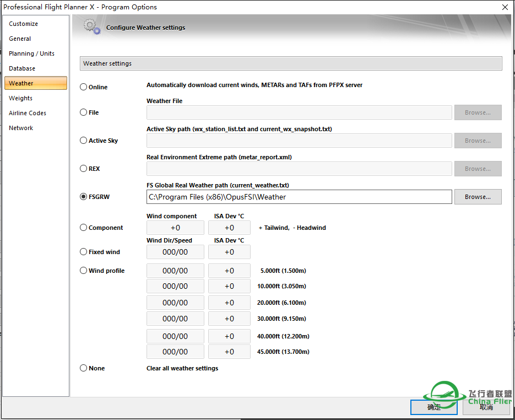Click the 30.000ft wind direction/speed field
Screen dimensions: 515x420
175,319
